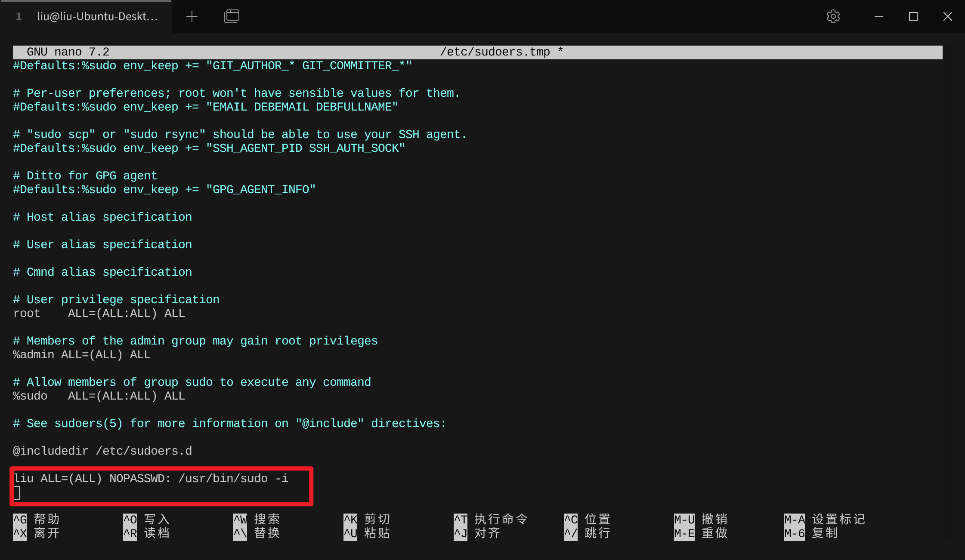
Task: Place cursor on @includedir /etc/sudoers.d line
Action: (102, 451)
